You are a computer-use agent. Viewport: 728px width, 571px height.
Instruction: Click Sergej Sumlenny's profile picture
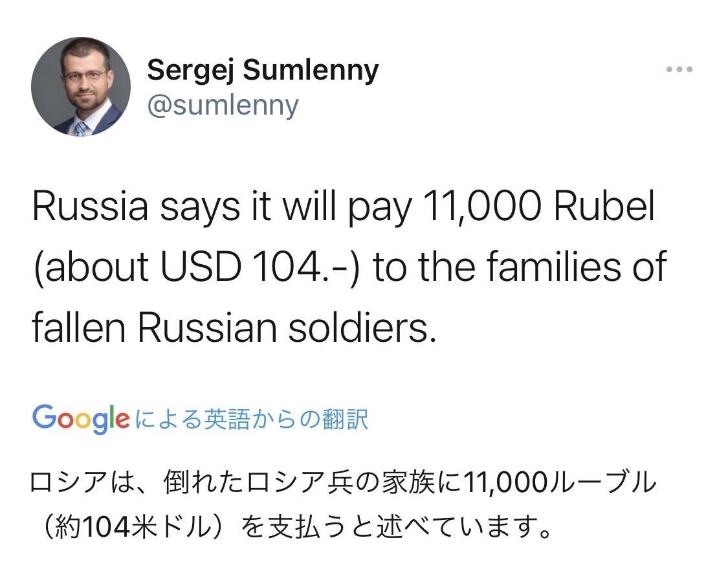81,86
